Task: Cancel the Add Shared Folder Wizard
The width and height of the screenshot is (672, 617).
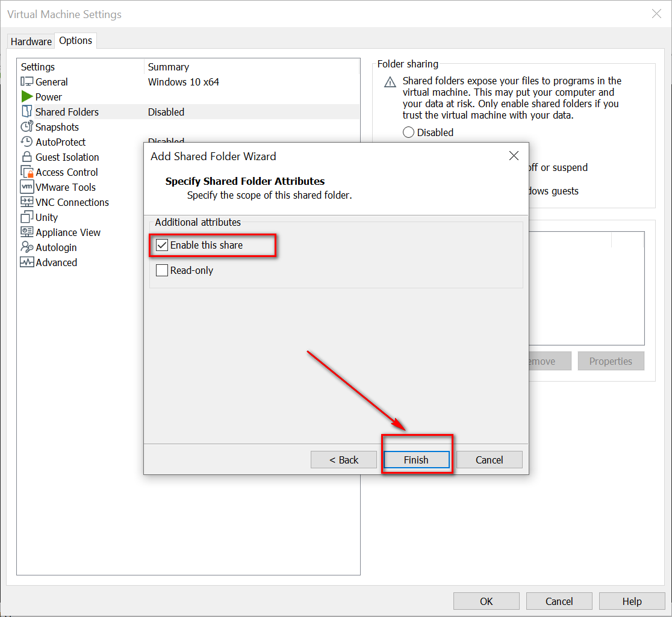Action: pos(490,460)
